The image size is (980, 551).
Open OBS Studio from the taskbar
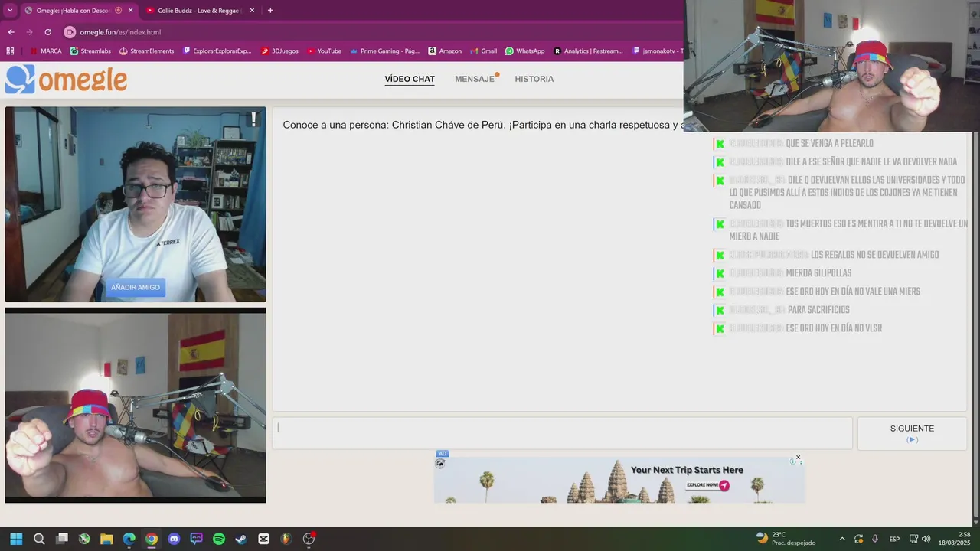[309, 539]
